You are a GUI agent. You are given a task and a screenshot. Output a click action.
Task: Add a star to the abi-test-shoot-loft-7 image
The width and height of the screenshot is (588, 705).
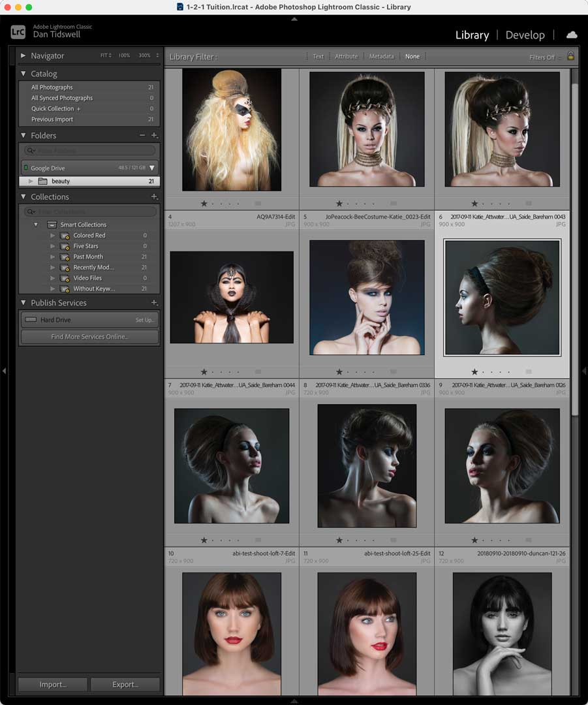point(204,540)
